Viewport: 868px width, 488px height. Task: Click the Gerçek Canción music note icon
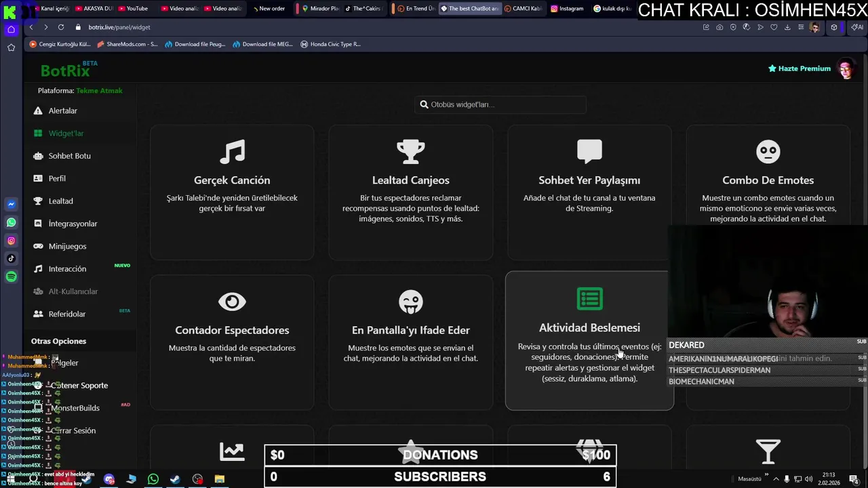coord(232,152)
